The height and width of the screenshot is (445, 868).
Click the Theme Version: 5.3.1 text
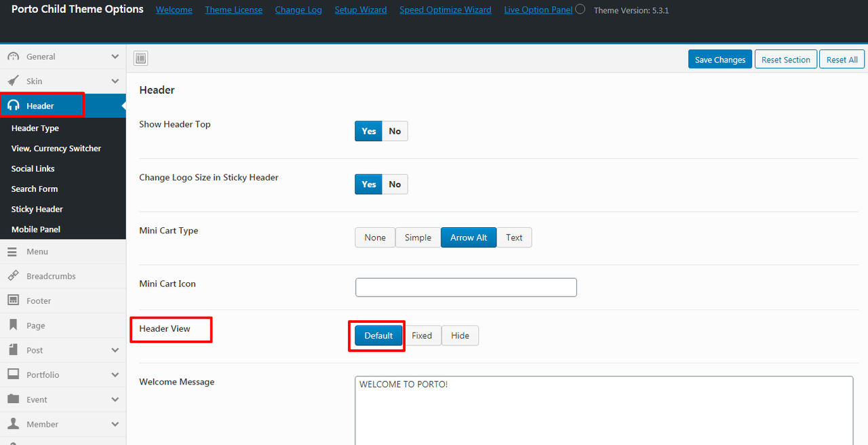pos(631,11)
